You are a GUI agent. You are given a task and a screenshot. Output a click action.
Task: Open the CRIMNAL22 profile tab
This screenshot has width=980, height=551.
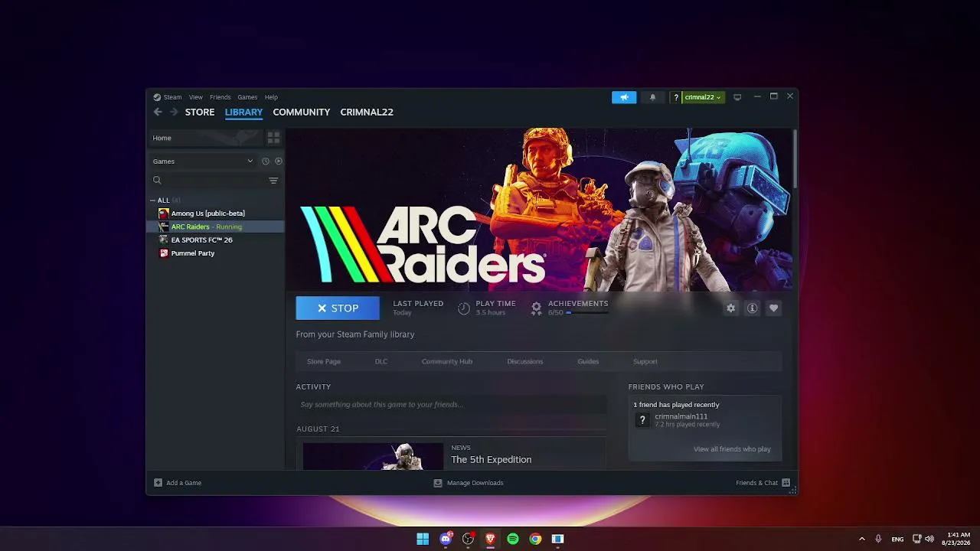[x=367, y=112]
